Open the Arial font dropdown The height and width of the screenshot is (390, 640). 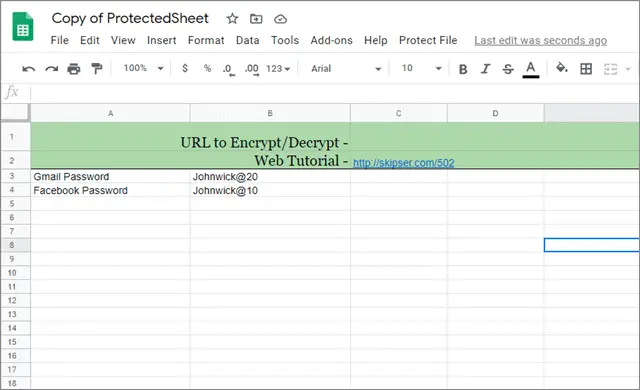[x=346, y=69]
